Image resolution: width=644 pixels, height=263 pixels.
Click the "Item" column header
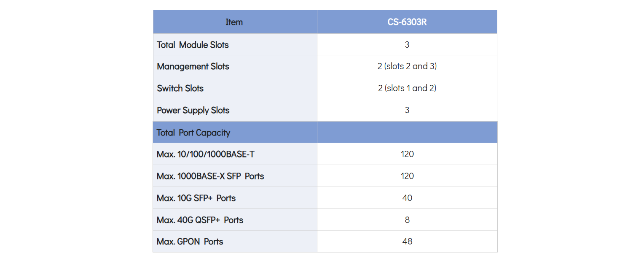234,22
